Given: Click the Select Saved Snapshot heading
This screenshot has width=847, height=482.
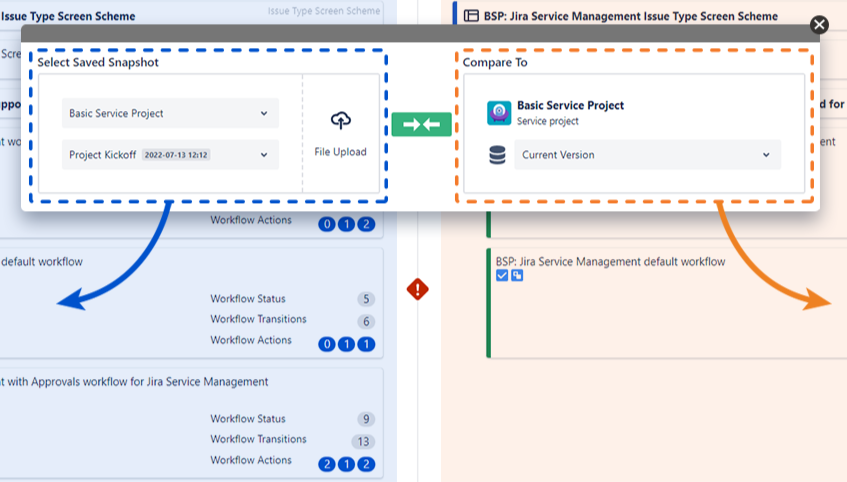Looking at the screenshot, I should pos(98,62).
